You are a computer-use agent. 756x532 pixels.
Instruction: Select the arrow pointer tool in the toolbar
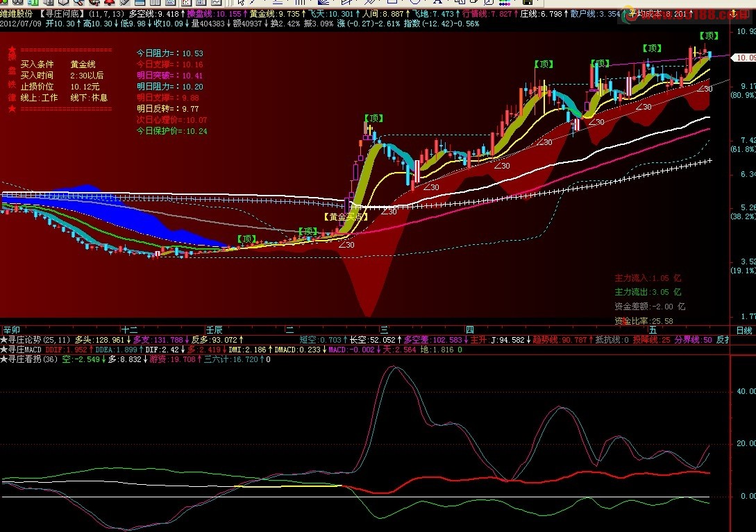242,2
